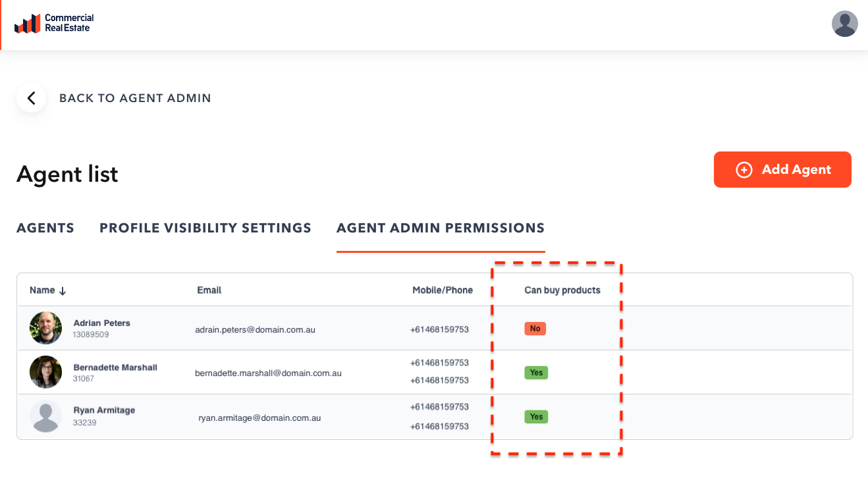Click Ryan Armitage's placeholder avatar
This screenshot has width=868, height=486.
45,416
